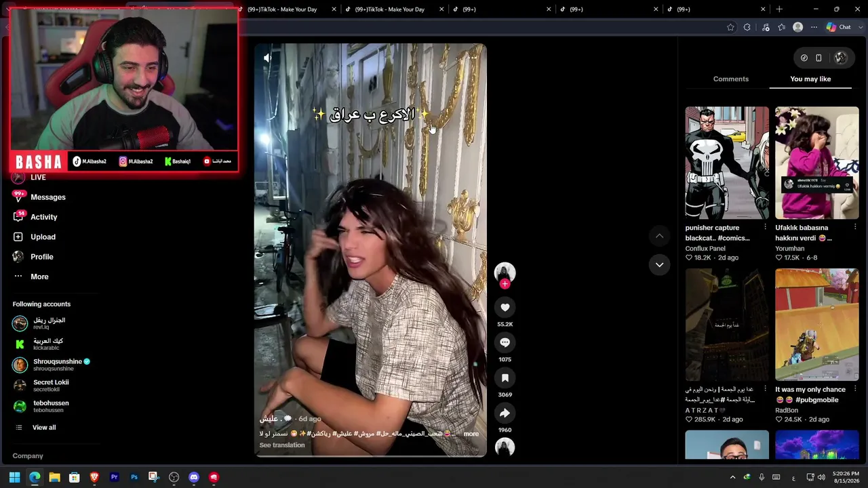This screenshot has width=868, height=488.
Task: Open a new browser tab
Action: click(x=779, y=9)
